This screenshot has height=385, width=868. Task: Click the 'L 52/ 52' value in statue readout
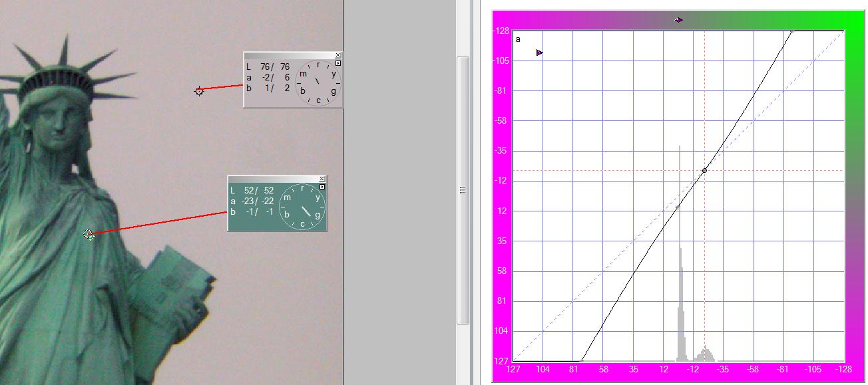click(x=252, y=190)
